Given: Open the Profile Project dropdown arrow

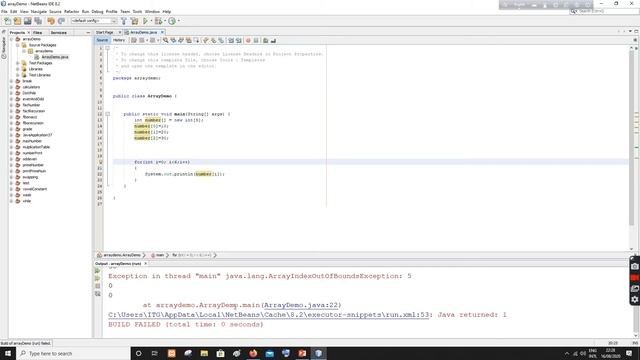Looking at the screenshot, I should pos(178,21).
